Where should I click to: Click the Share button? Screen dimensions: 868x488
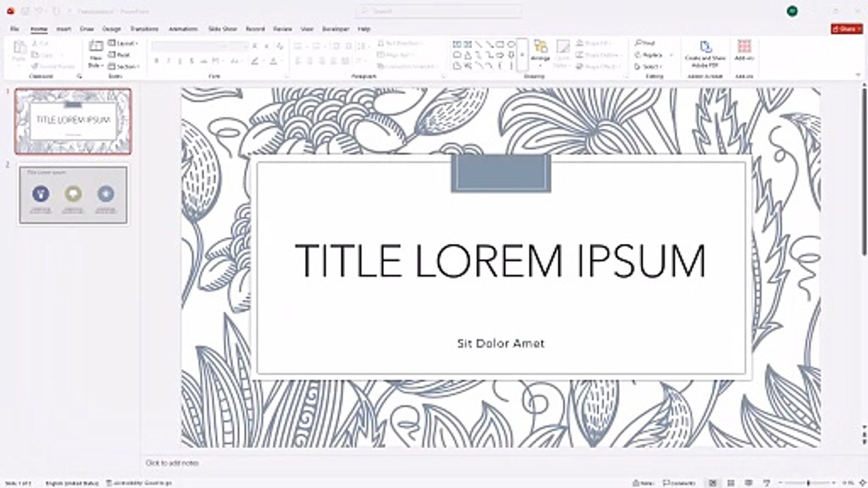tap(846, 29)
